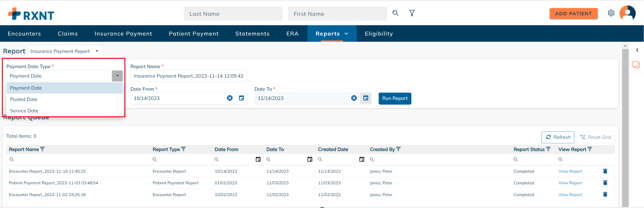Open the Date To calendar picker

(x=366, y=98)
